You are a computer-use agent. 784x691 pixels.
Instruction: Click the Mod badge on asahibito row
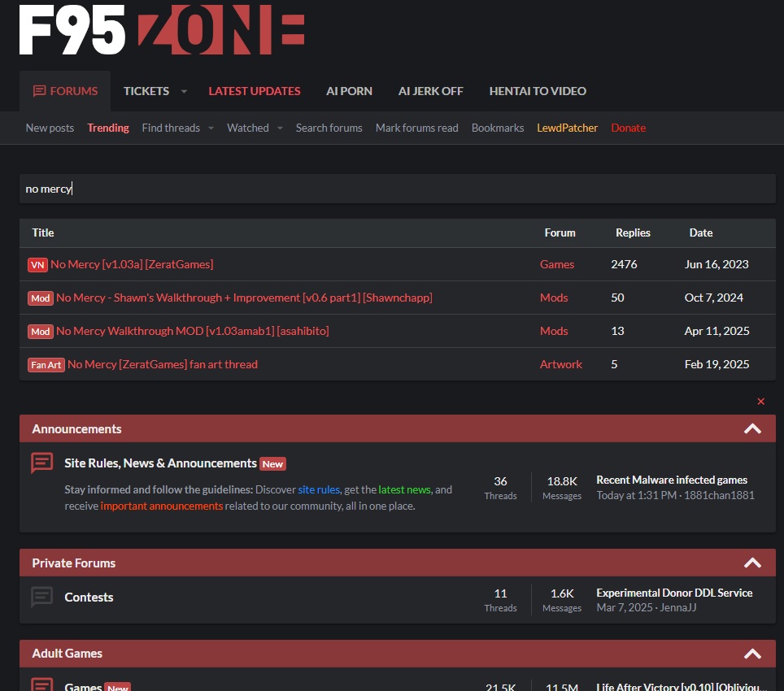click(x=41, y=332)
